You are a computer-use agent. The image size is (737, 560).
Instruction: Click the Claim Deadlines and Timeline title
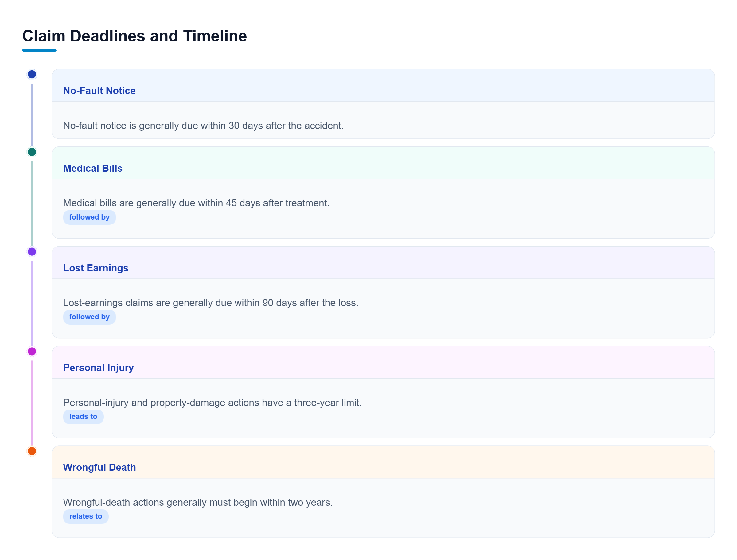tap(134, 36)
